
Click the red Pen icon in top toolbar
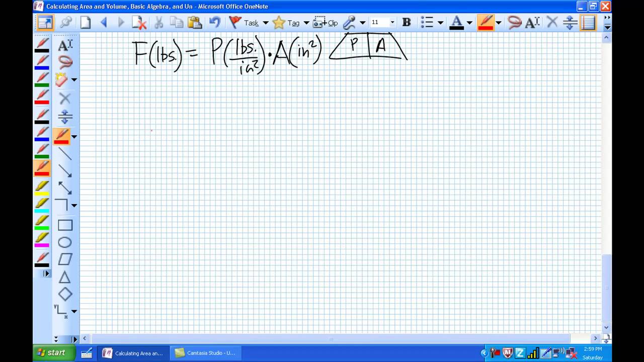pyautogui.click(x=486, y=23)
